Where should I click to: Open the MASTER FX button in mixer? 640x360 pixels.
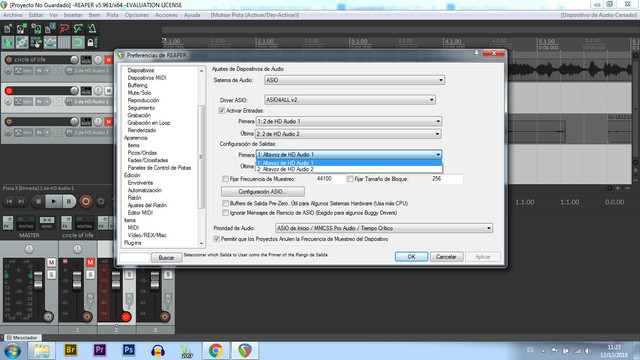point(8,223)
